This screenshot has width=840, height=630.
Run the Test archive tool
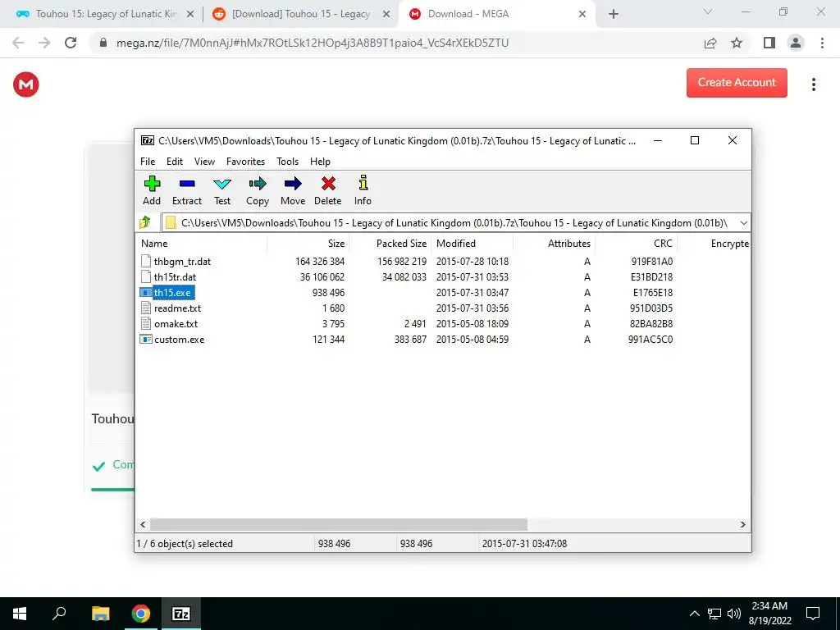222,190
